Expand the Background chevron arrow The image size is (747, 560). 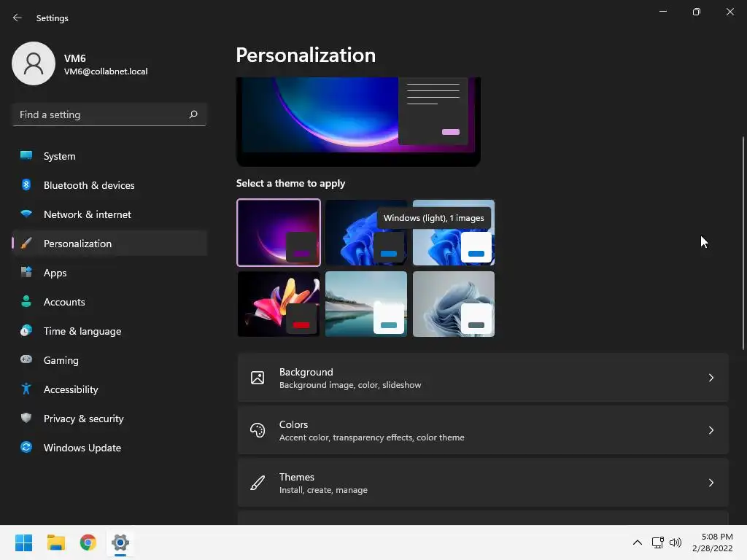click(x=711, y=378)
